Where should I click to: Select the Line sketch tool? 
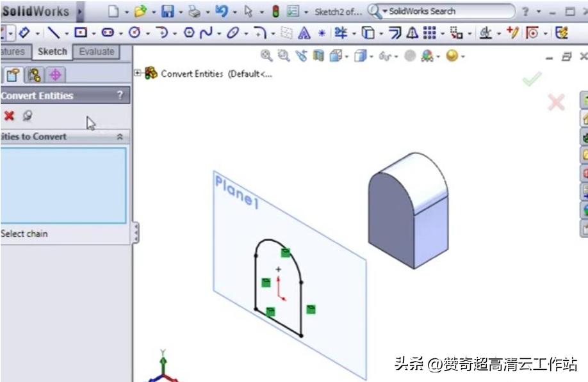(x=54, y=33)
